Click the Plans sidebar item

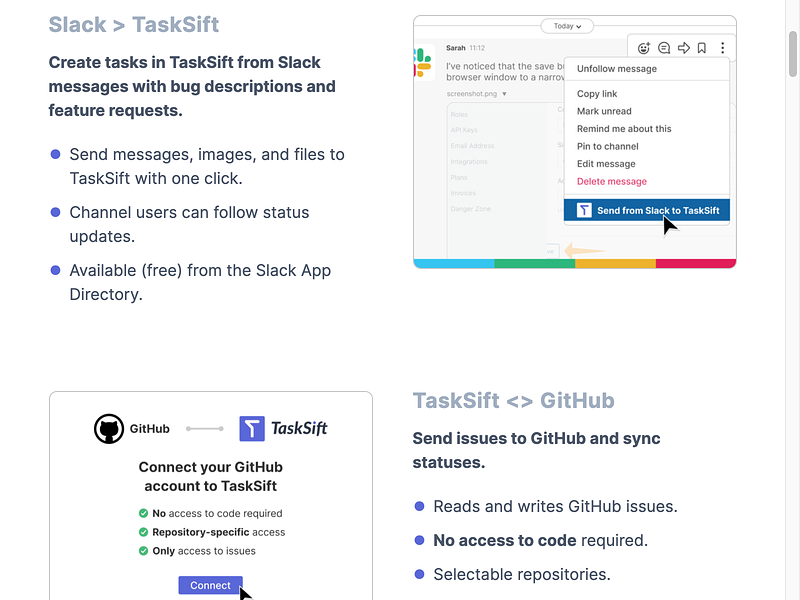click(459, 178)
